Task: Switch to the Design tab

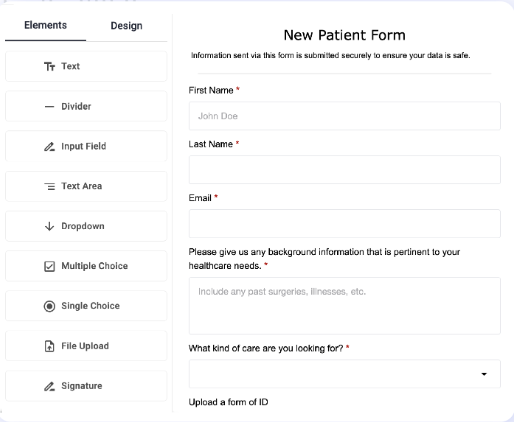Action: point(126,26)
